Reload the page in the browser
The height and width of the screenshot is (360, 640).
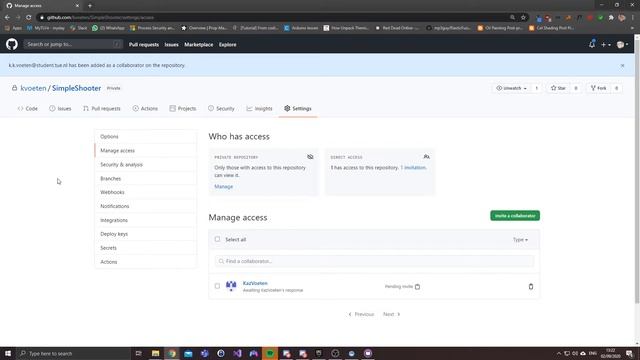29,18
